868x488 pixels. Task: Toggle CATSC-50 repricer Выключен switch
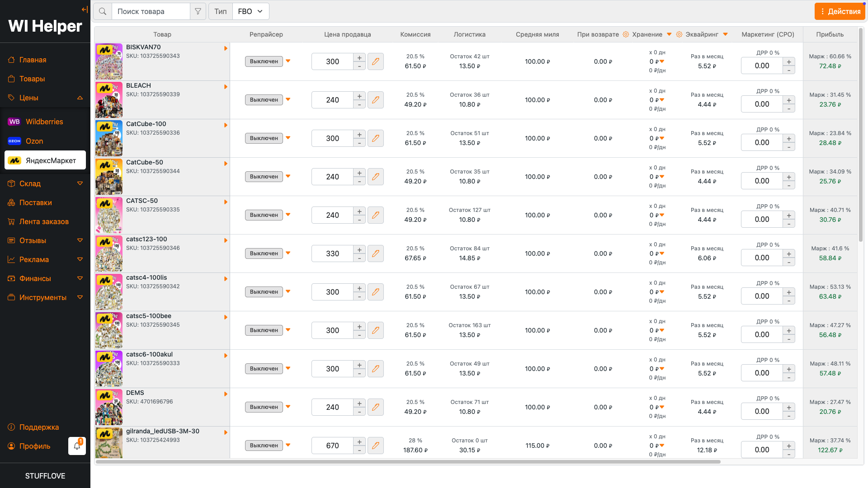coord(264,215)
